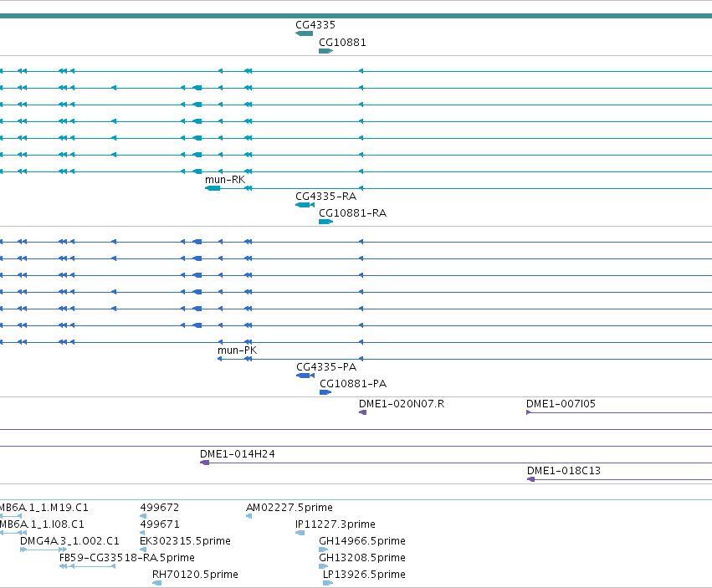Image resolution: width=712 pixels, height=588 pixels.
Task: Open the LP13926.5prime EST label
Action: 364,575
